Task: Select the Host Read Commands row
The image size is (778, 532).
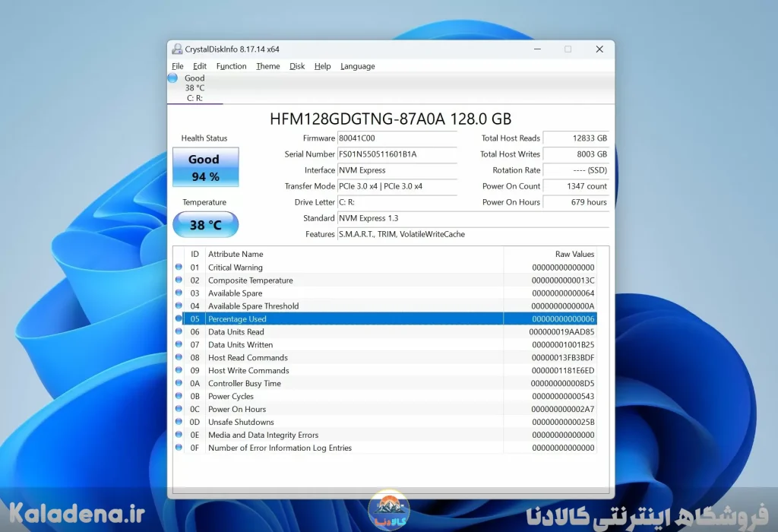Action: [x=385, y=357]
